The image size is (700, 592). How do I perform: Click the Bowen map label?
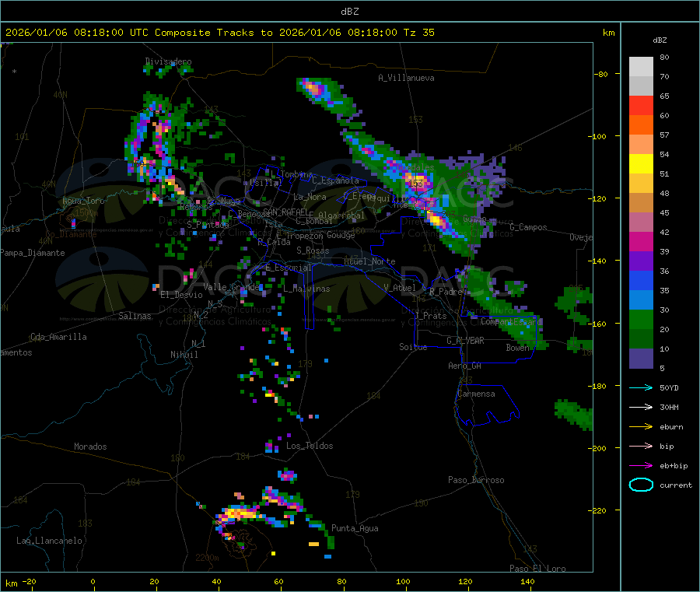pyautogui.click(x=517, y=347)
